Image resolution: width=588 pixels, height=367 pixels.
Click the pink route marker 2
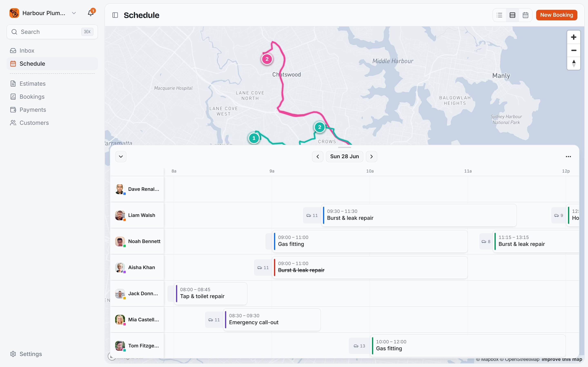tap(267, 59)
